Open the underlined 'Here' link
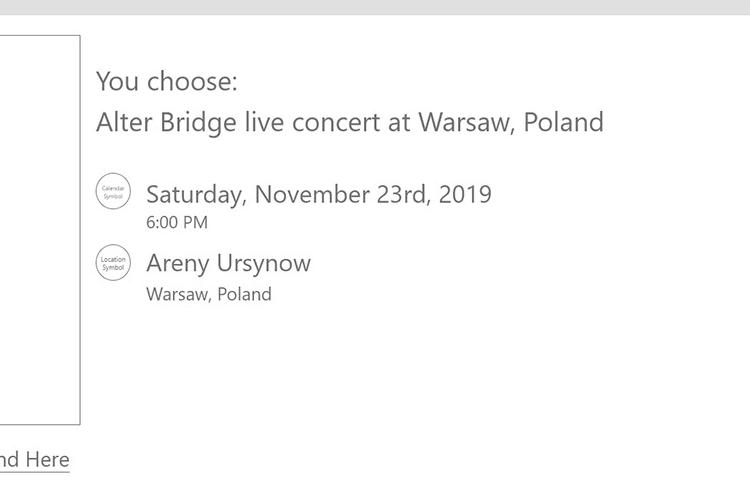750x500 pixels. (x=47, y=460)
